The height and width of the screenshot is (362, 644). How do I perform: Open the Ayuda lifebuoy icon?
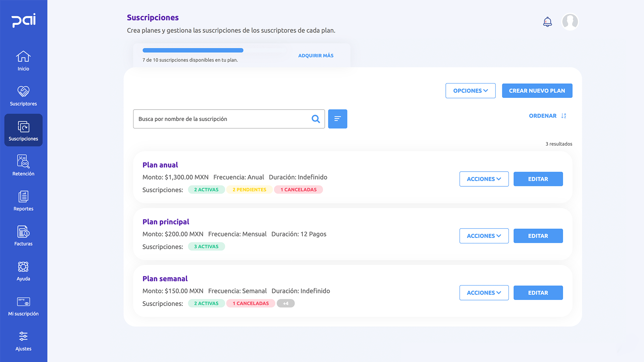(x=23, y=267)
